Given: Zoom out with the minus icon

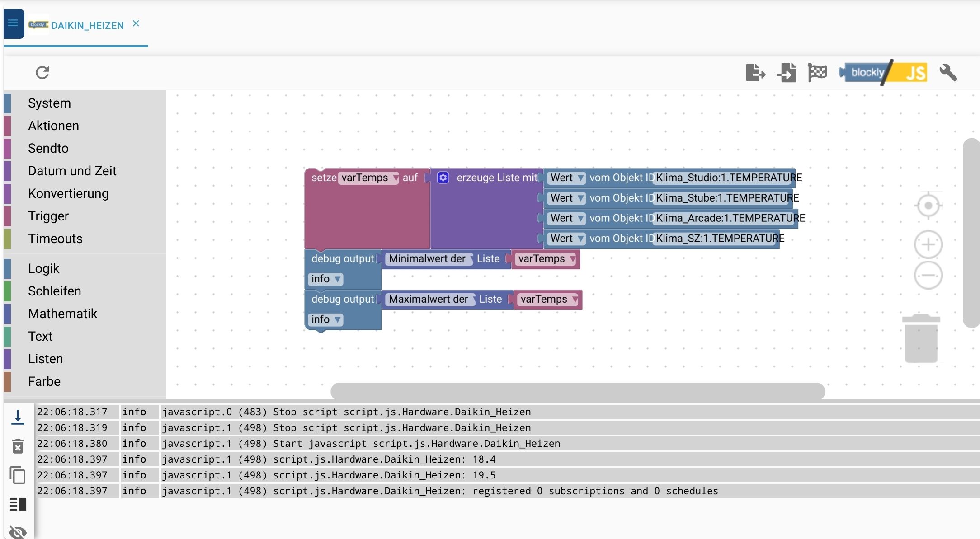Looking at the screenshot, I should coord(928,275).
